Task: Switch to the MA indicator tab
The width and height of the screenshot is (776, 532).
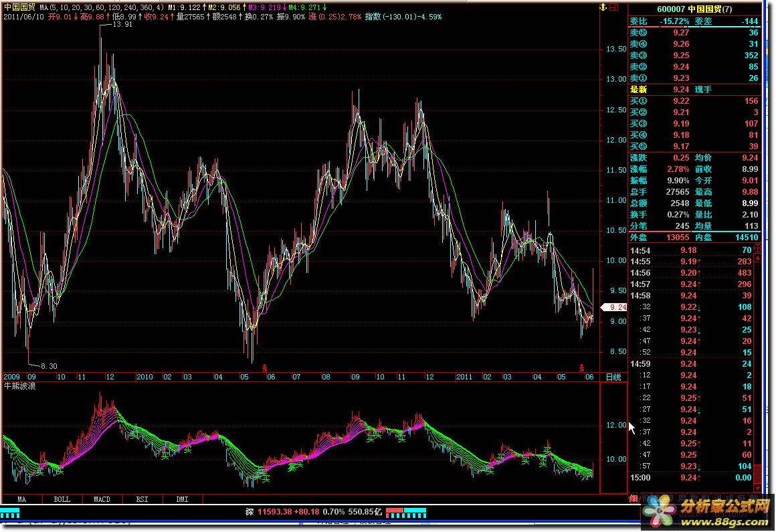Action: point(22,499)
